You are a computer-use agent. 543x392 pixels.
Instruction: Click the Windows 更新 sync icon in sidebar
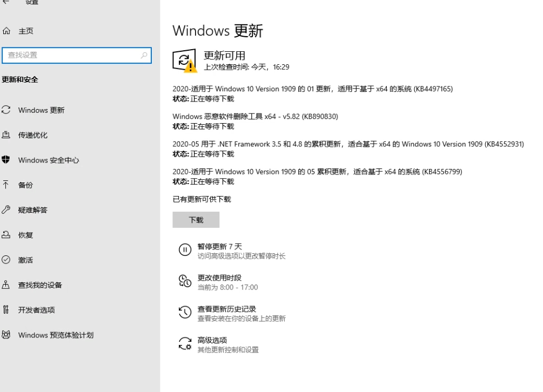click(6, 110)
